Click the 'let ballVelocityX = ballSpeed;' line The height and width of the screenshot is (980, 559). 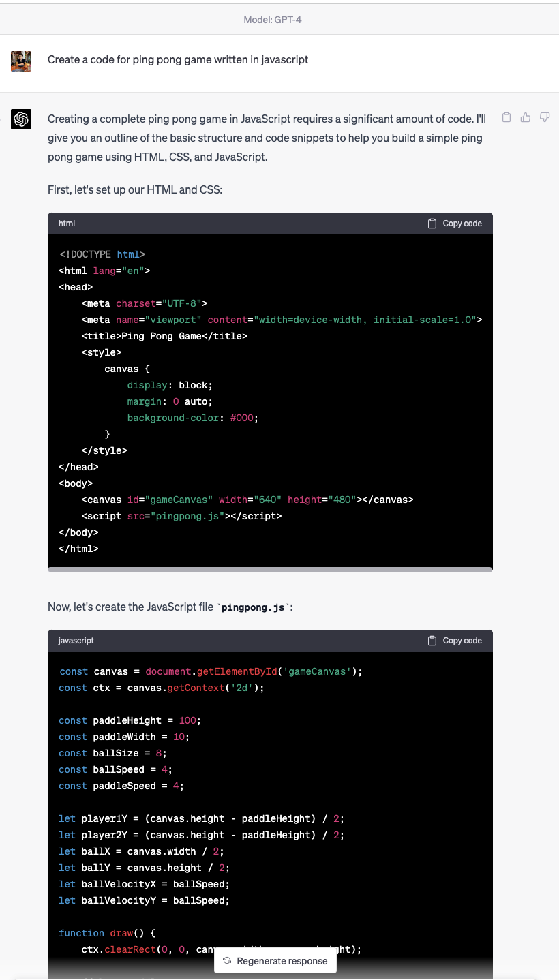coord(145,884)
